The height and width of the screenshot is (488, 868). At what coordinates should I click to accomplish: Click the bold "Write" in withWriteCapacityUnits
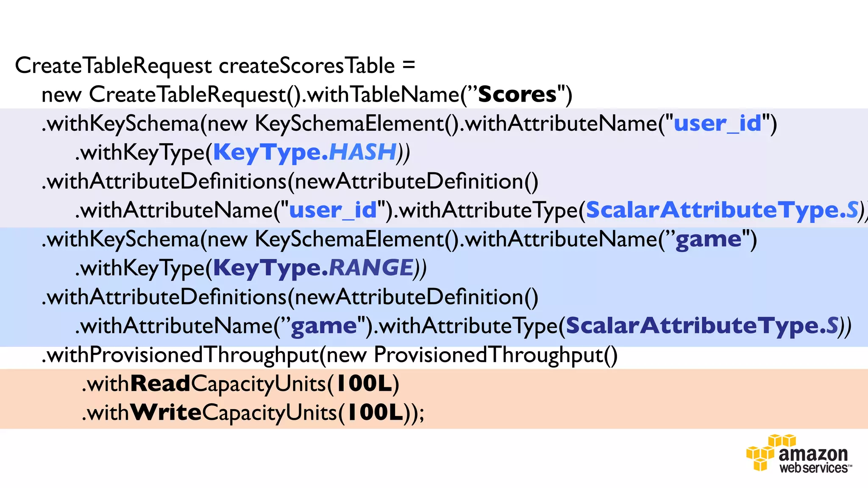[166, 413]
